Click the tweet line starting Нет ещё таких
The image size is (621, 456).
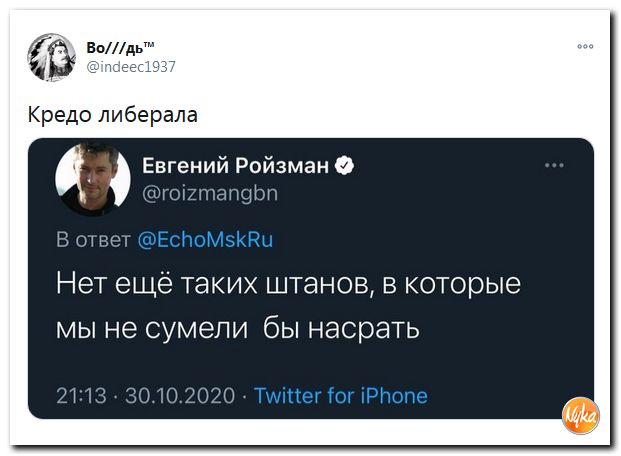click(288, 284)
